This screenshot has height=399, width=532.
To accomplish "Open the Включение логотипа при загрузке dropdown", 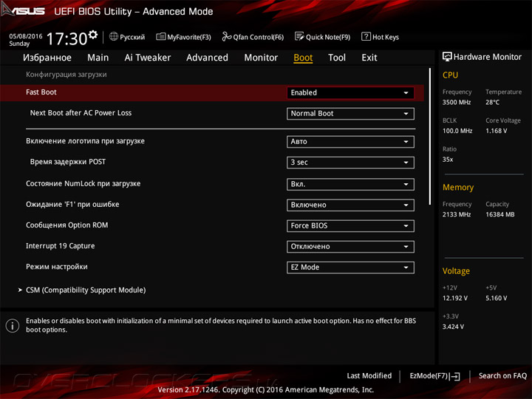I will tap(350, 141).
